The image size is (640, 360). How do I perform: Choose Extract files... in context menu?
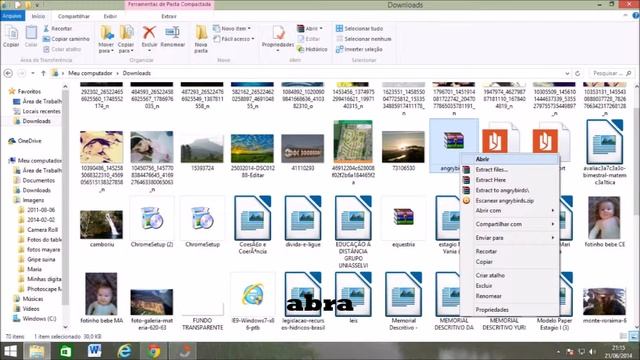[x=510, y=169]
